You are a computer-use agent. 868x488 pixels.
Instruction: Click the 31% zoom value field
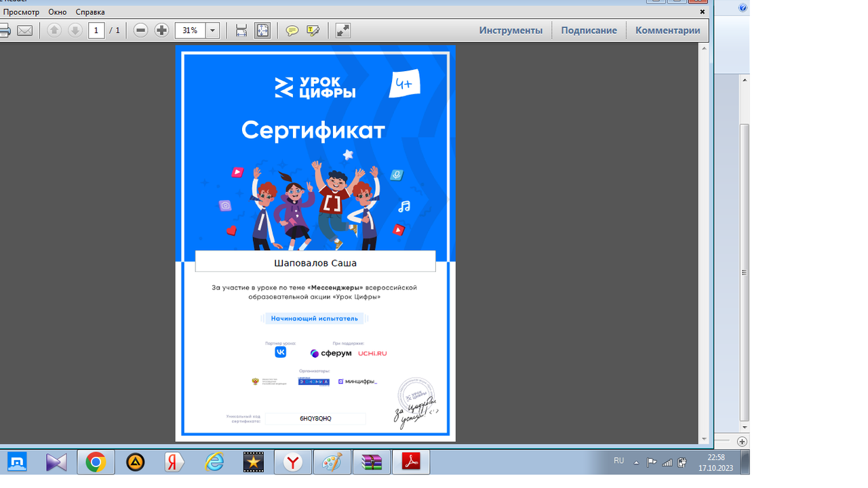tap(190, 30)
